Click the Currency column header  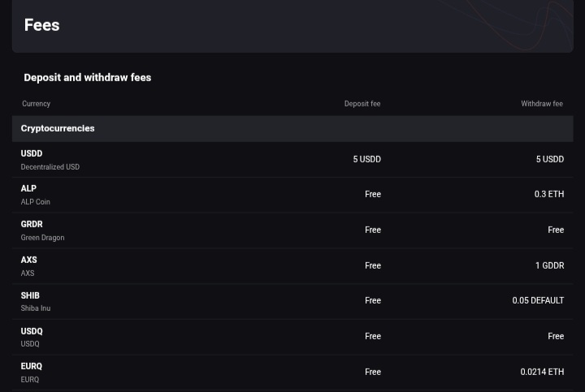pos(37,104)
